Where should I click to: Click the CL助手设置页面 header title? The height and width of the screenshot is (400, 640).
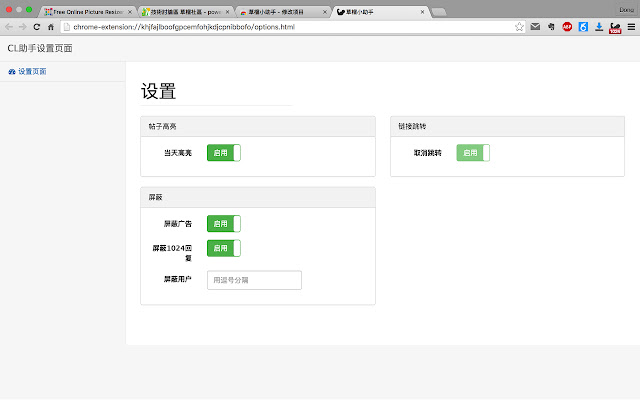pyautogui.click(x=40, y=48)
